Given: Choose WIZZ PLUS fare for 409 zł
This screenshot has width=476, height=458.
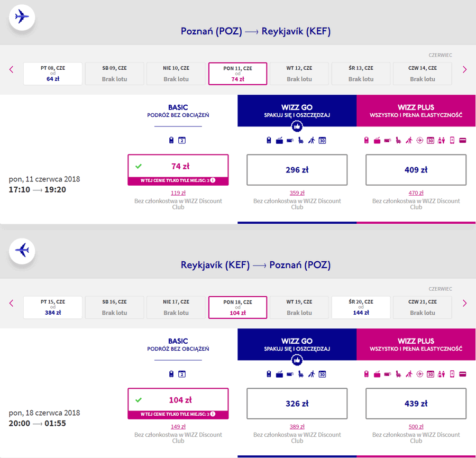Looking at the screenshot, I should click(416, 170).
